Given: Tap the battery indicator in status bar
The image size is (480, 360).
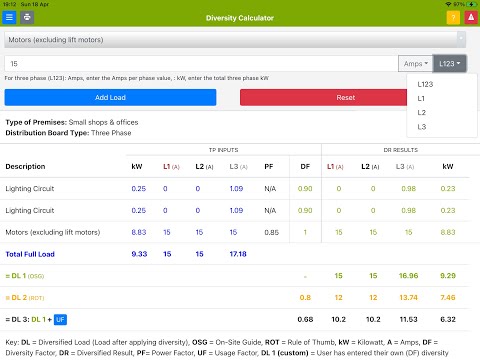Looking at the screenshot, I should [472, 4].
